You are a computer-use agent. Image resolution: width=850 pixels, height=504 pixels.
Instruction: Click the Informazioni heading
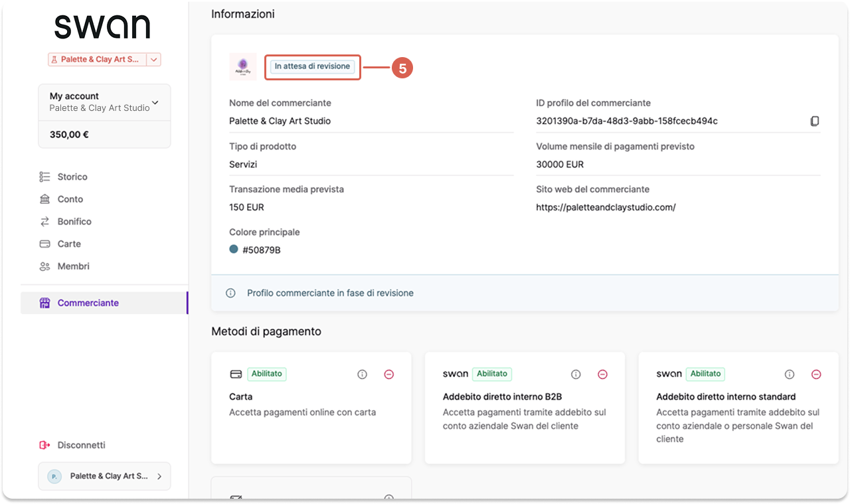[x=243, y=14]
